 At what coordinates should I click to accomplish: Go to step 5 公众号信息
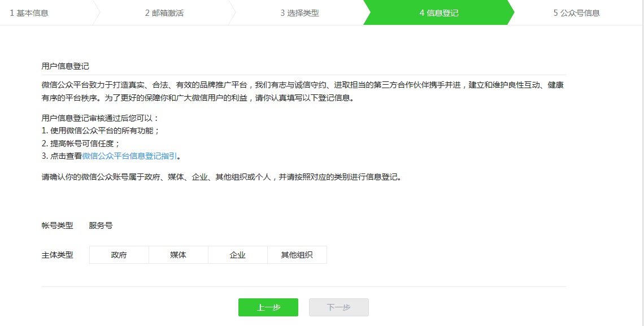click(577, 13)
